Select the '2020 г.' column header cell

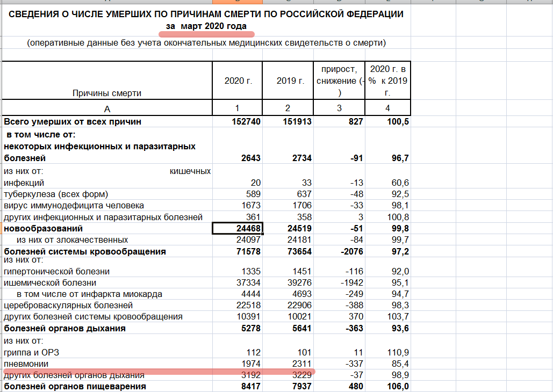coord(238,81)
